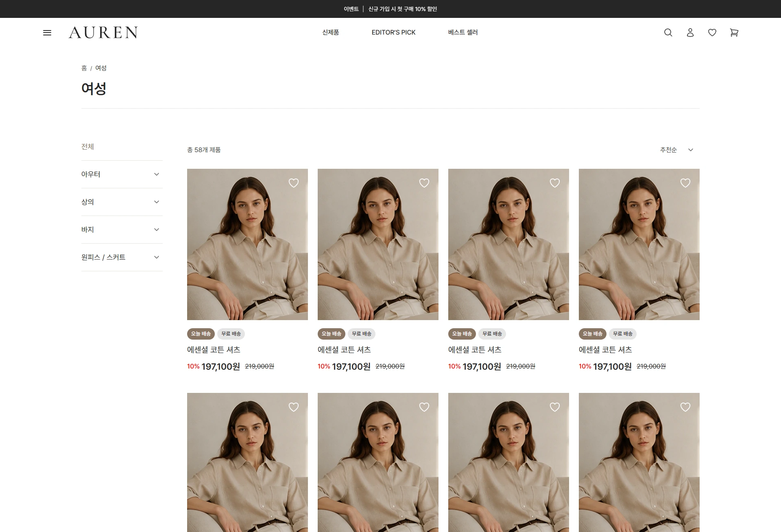781x532 pixels.
Task: Open third bottom-row product photo
Action: point(508,462)
